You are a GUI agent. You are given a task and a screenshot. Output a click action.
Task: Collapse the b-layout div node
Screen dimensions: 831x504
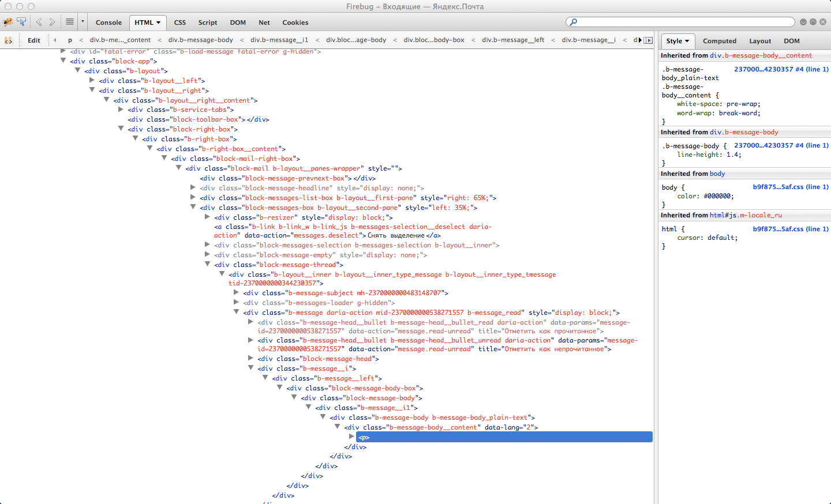(77, 70)
